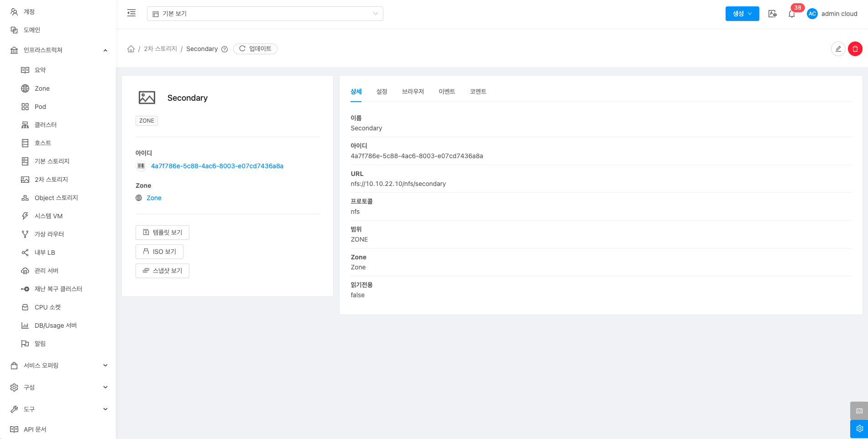Open the Zone link in info card
This screenshot has height=439, width=868.
click(154, 198)
